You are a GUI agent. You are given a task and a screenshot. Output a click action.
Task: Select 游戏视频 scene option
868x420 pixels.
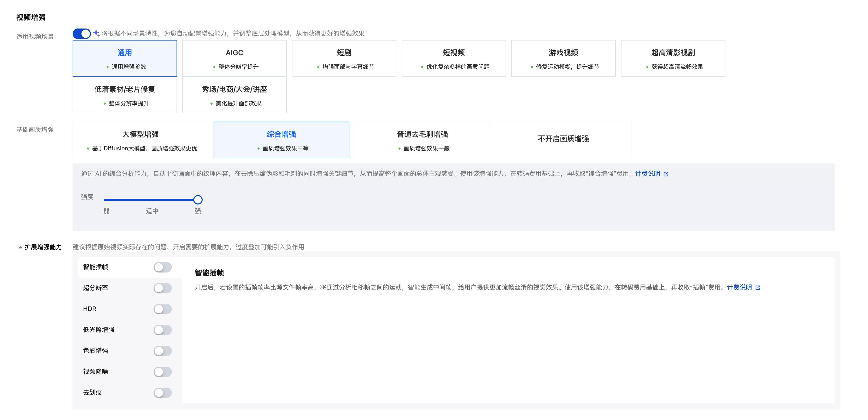(563, 58)
